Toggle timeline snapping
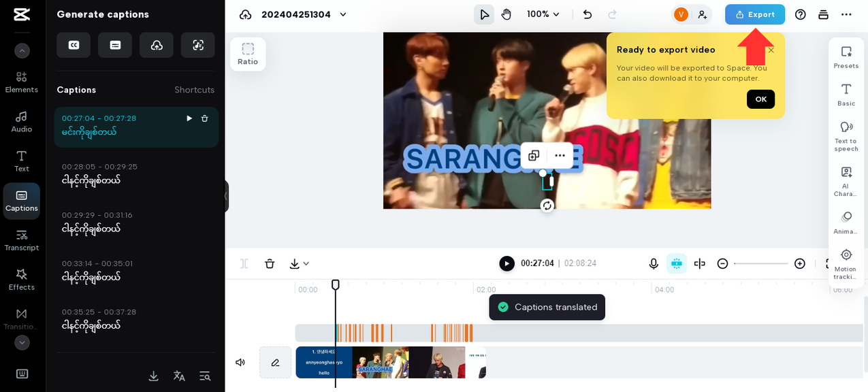The height and width of the screenshot is (392, 868). 677,263
